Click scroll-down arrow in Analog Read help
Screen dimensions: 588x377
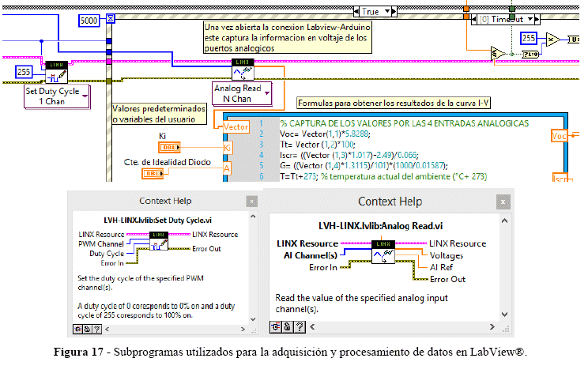point(505,315)
